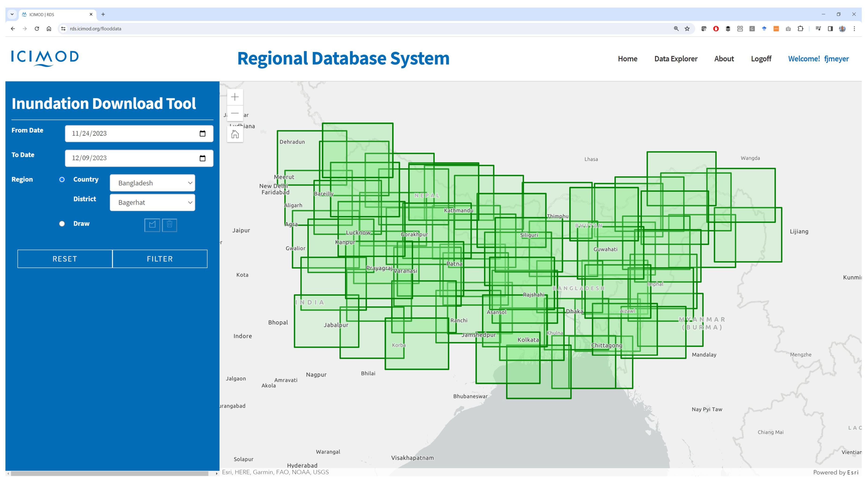Select the Country region radio button
The height and width of the screenshot is (483, 868).
click(62, 179)
